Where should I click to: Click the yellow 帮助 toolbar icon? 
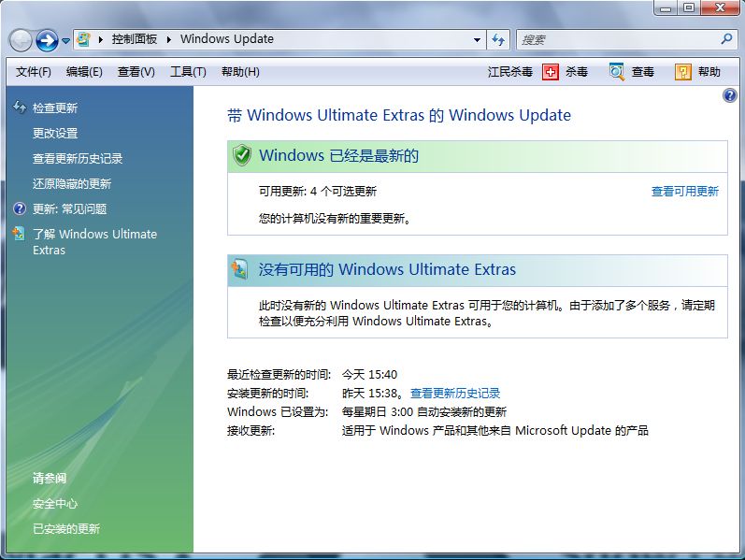pos(682,72)
